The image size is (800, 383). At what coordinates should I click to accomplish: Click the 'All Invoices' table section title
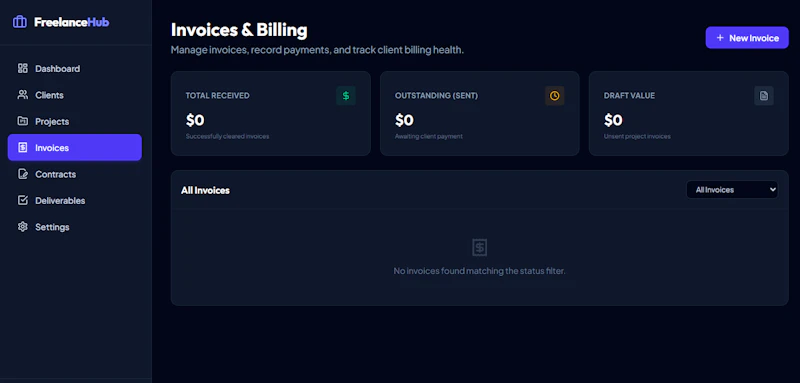click(205, 190)
